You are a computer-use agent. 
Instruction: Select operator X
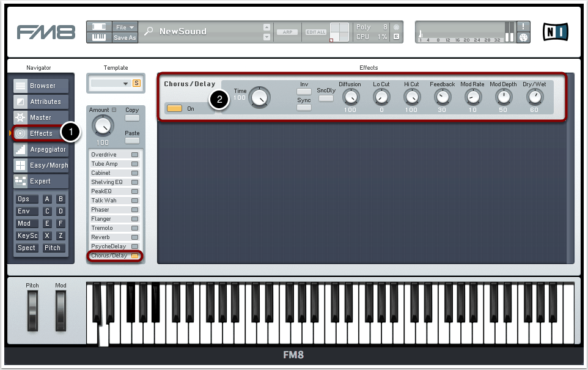pos(47,235)
